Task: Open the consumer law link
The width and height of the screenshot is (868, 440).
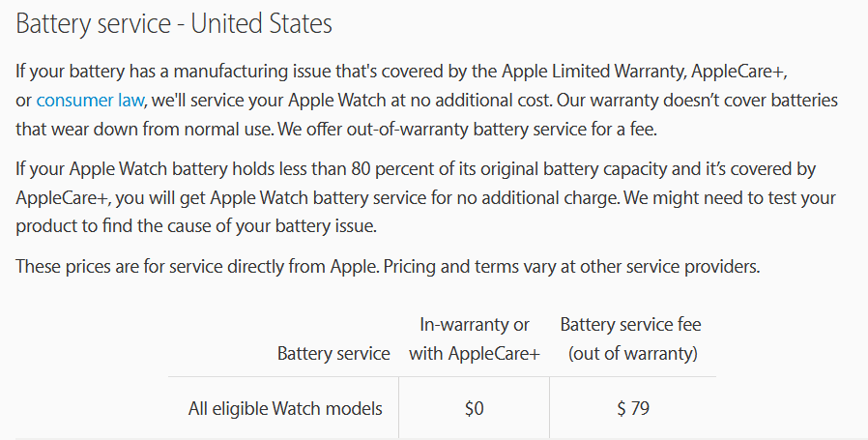Action: [x=90, y=101]
